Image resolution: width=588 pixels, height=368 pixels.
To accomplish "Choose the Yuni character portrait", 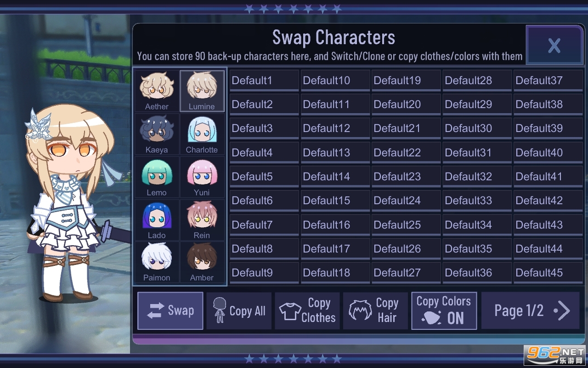I will [202, 177].
